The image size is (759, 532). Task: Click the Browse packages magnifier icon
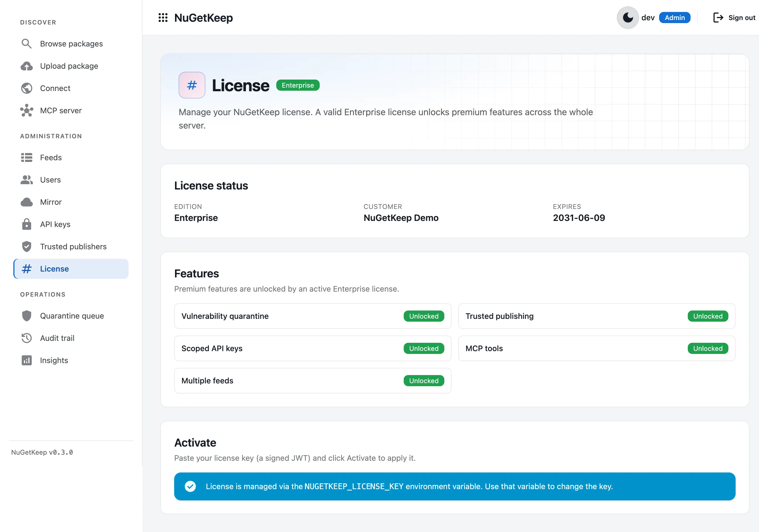[26, 44]
